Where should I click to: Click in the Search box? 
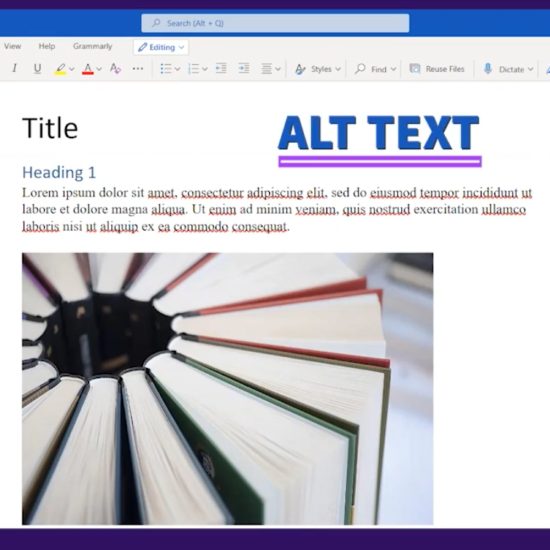point(275,23)
